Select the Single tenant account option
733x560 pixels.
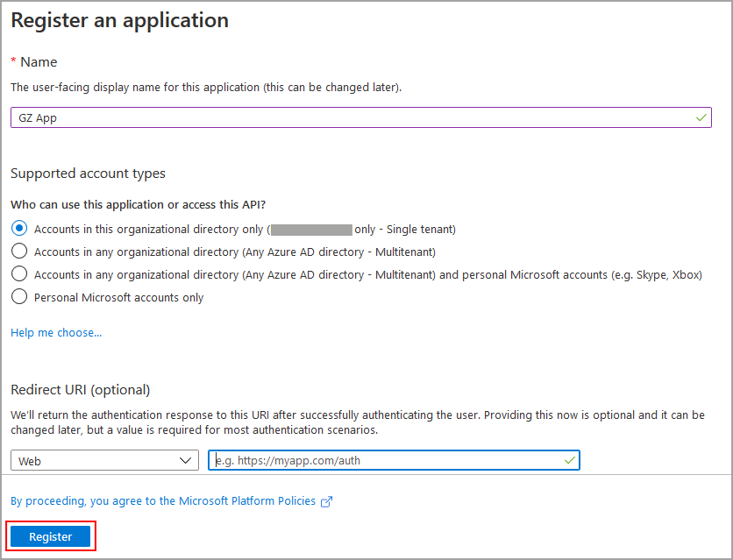click(x=19, y=229)
